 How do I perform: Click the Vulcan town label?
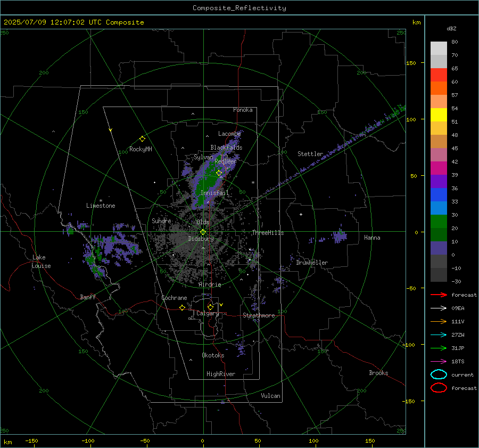(x=270, y=396)
